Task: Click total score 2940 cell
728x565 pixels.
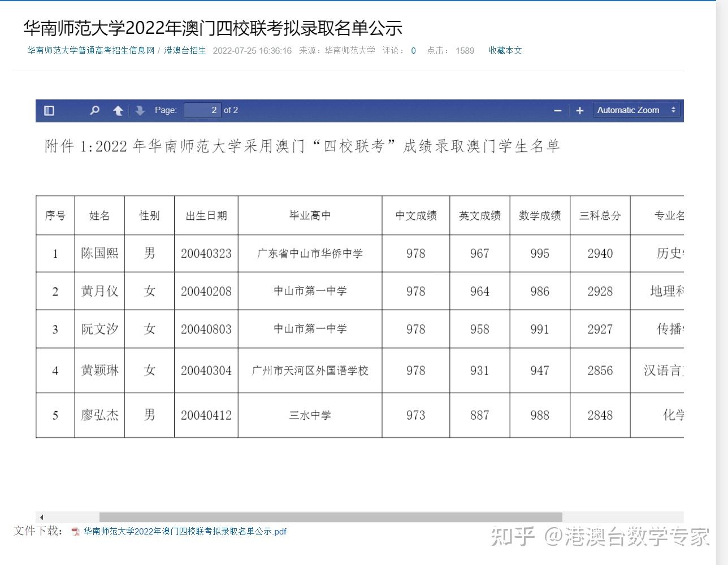Action: (600, 254)
